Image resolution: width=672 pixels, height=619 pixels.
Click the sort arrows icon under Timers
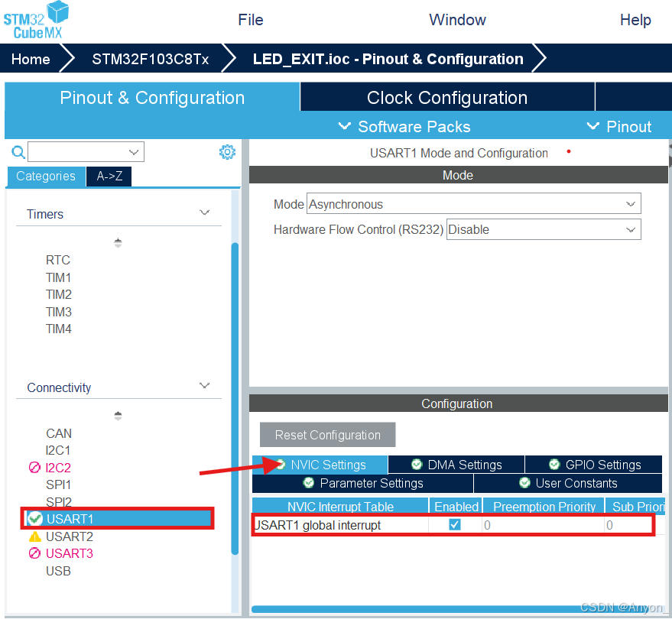pos(118,243)
